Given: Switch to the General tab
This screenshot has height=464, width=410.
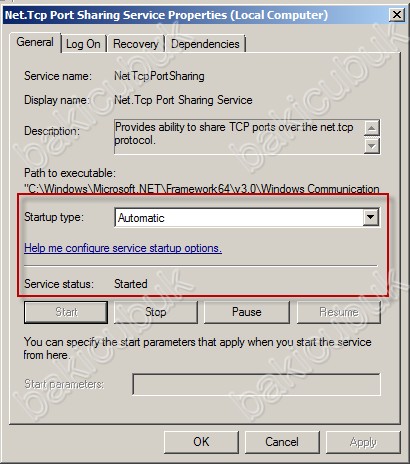Looking at the screenshot, I should 35,42.
